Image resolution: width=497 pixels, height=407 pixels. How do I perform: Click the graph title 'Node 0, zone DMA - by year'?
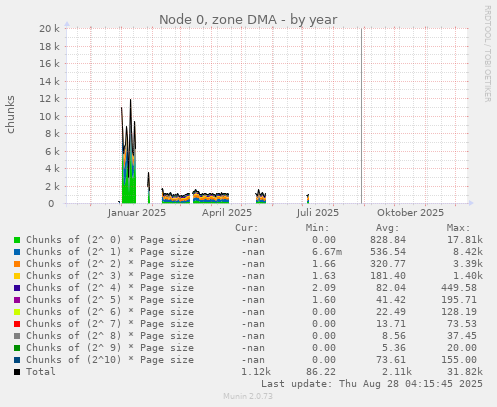pos(248,20)
